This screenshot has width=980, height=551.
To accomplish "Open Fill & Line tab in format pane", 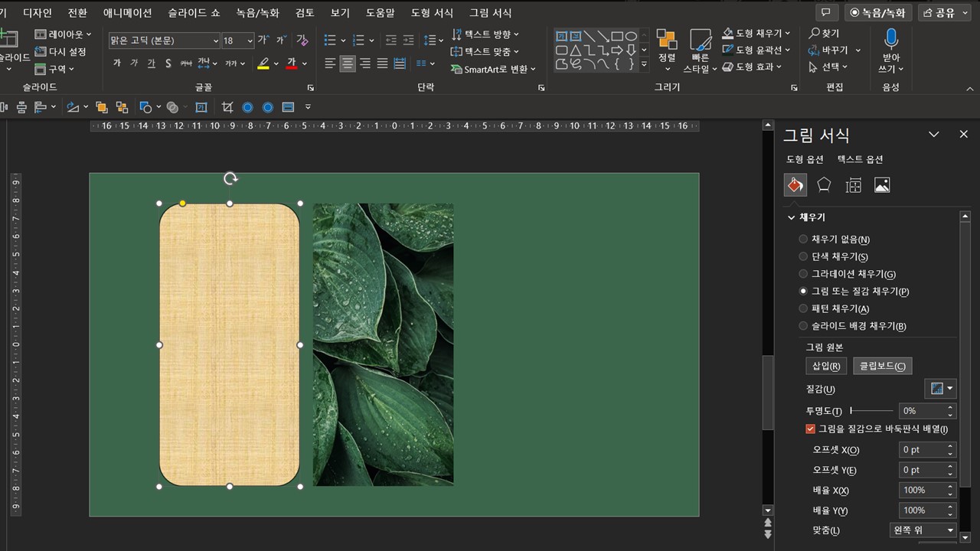I will point(795,185).
